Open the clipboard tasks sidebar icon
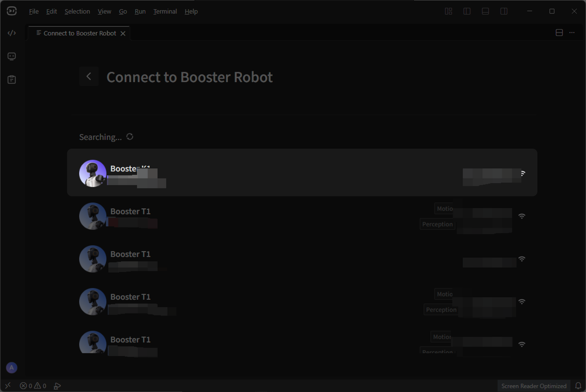Image resolution: width=586 pixels, height=392 pixels. (12, 79)
